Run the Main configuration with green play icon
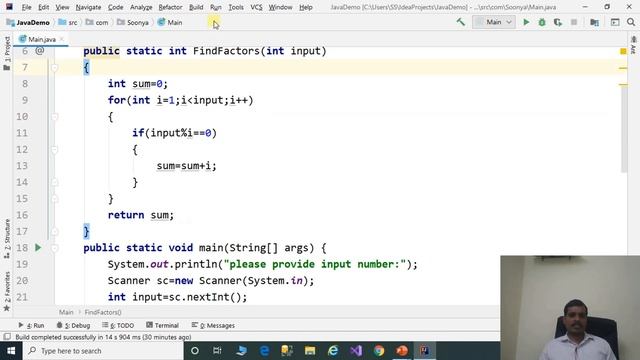Image resolution: width=640 pixels, height=360 pixels. (x=526, y=22)
